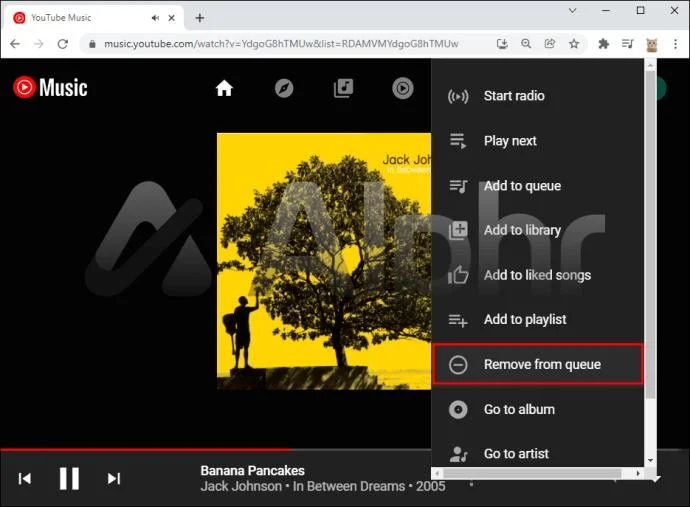Click the share page icon
The width and height of the screenshot is (690, 507).
click(x=550, y=44)
